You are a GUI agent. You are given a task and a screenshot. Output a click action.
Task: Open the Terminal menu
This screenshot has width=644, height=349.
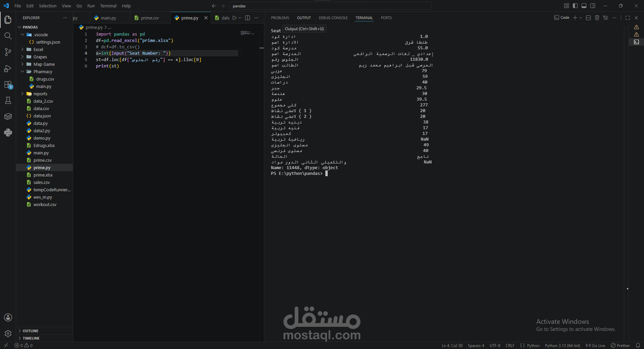pos(108,6)
